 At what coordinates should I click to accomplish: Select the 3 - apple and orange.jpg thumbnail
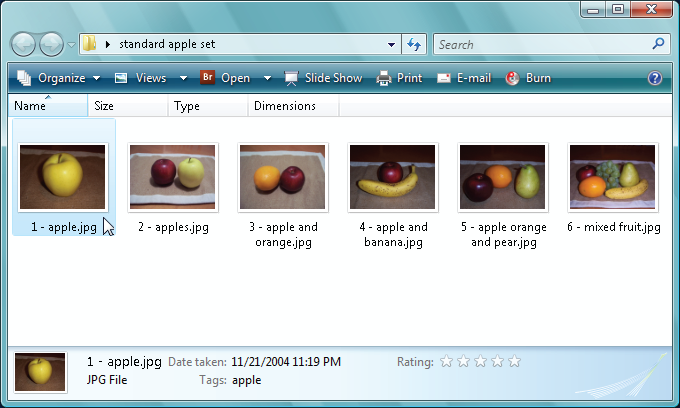point(283,177)
